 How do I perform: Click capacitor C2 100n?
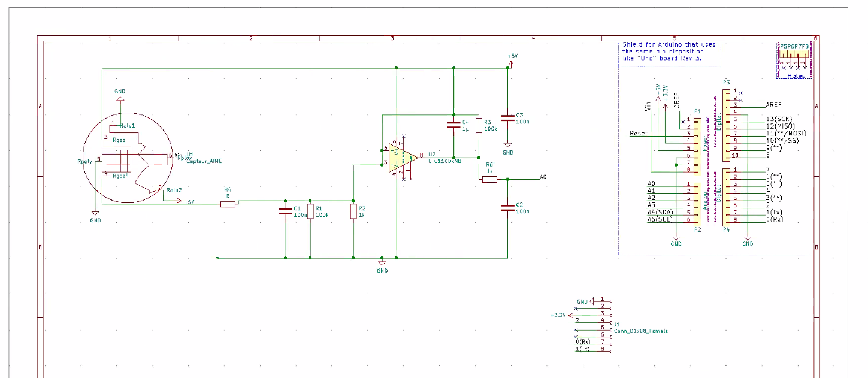point(507,207)
